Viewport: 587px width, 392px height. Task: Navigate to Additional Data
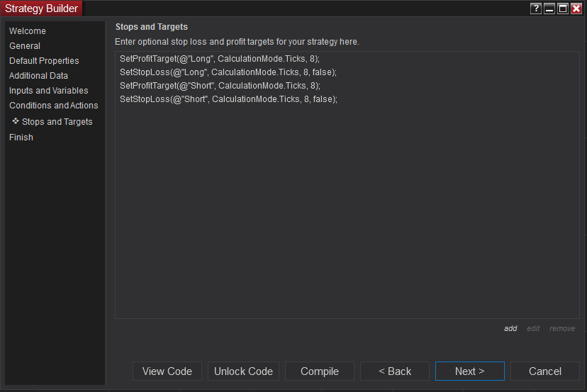(38, 76)
